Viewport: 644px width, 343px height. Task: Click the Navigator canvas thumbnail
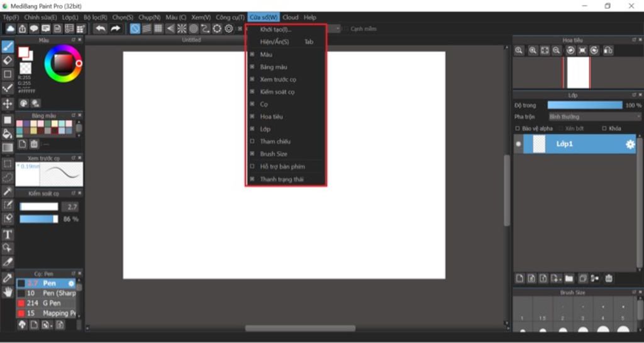click(x=577, y=72)
